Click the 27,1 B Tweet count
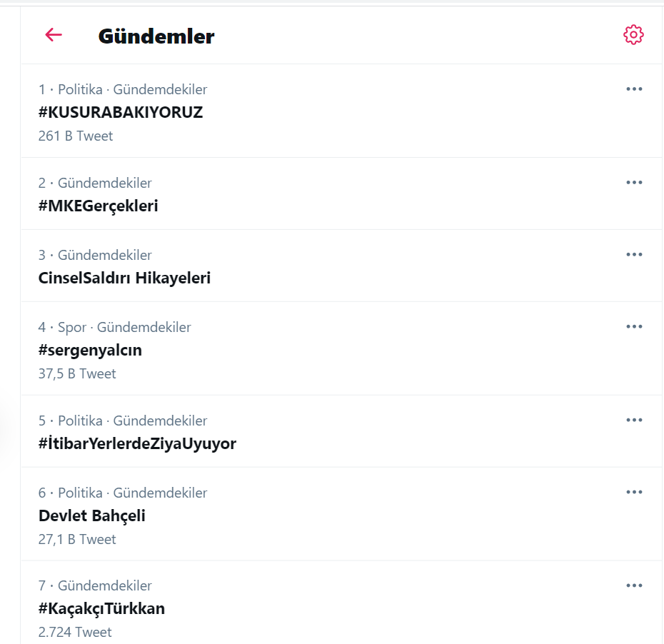Image resolution: width=664 pixels, height=644 pixels. click(x=77, y=539)
